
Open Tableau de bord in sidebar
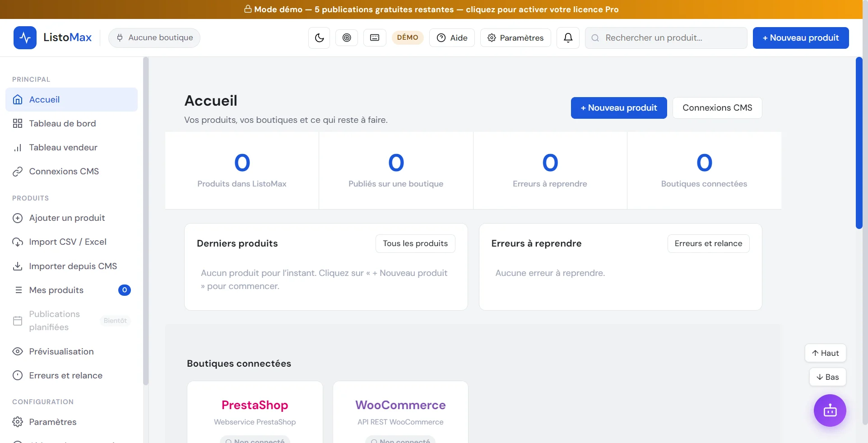point(71,124)
